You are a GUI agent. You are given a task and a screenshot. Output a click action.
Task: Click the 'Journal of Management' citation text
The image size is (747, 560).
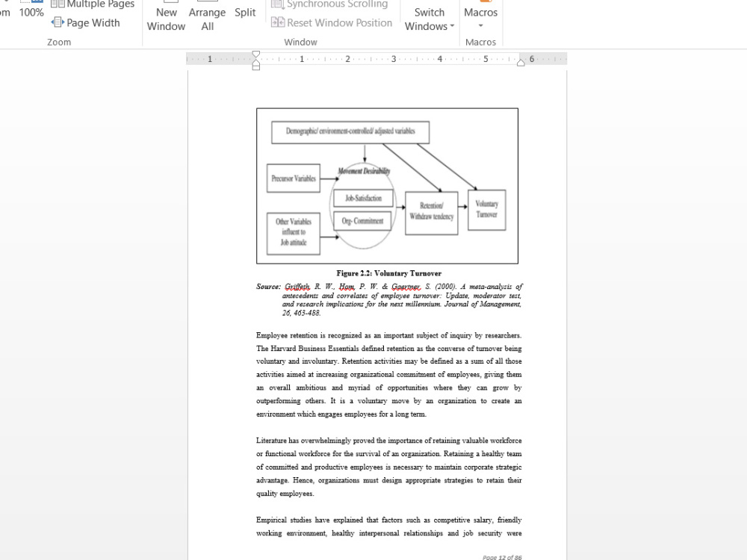(x=482, y=305)
